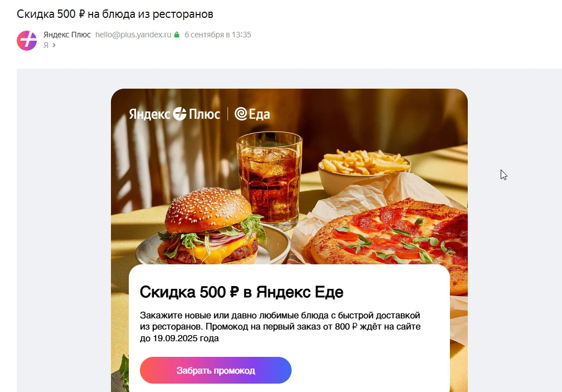Screen dimensions: 562x392
Task: Click the Еда spiral icon in banner
Action: tap(241, 114)
